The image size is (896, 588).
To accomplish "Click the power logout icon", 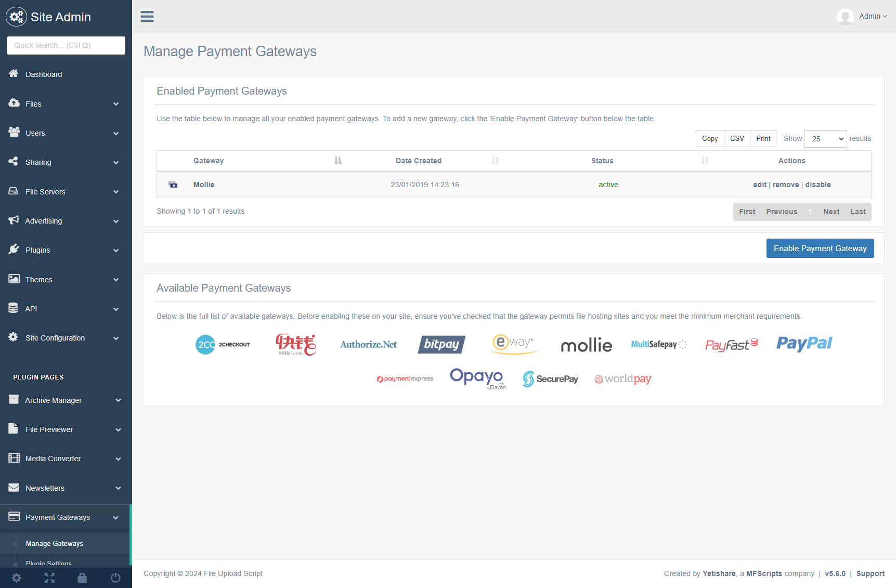I will click(x=115, y=578).
